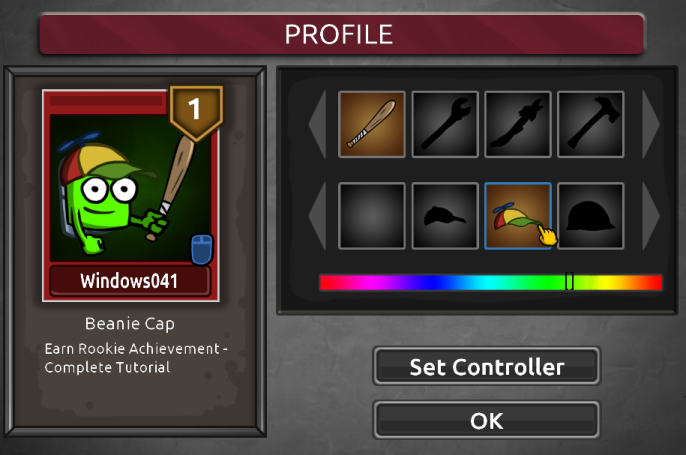The image size is (686, 455).
Task: Choose the empty no-hat slot
Action: [x=371, y=216]
